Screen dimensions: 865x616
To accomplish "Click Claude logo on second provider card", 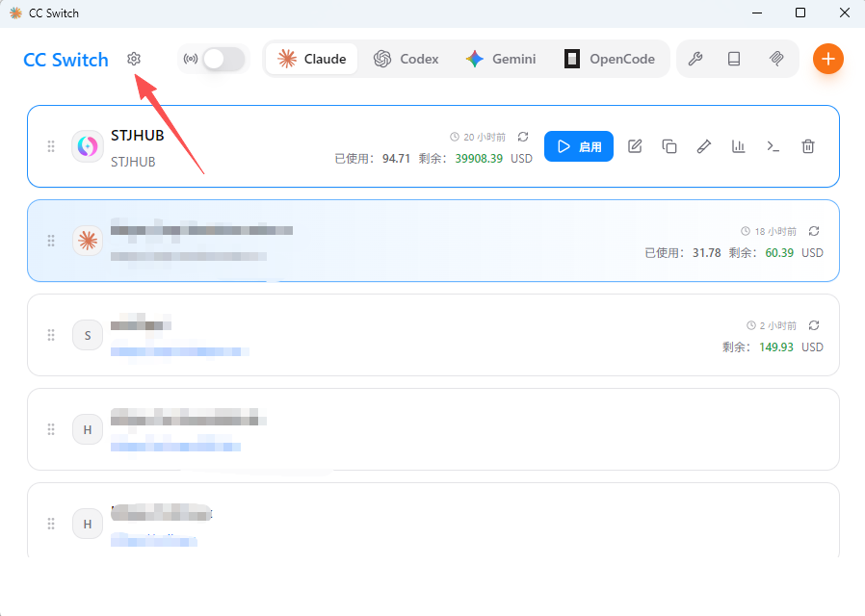I will tap(88, 241).
